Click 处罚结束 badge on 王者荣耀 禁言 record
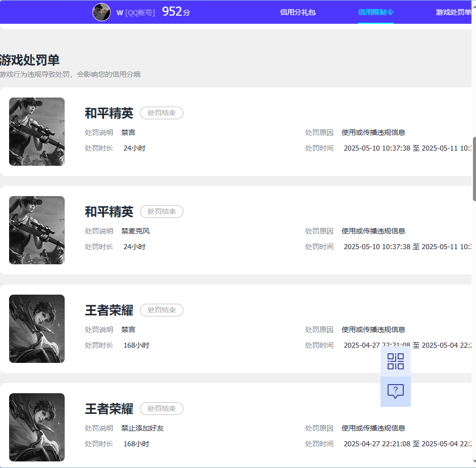This screenshot has width=476, height=468. pos(162,310)
